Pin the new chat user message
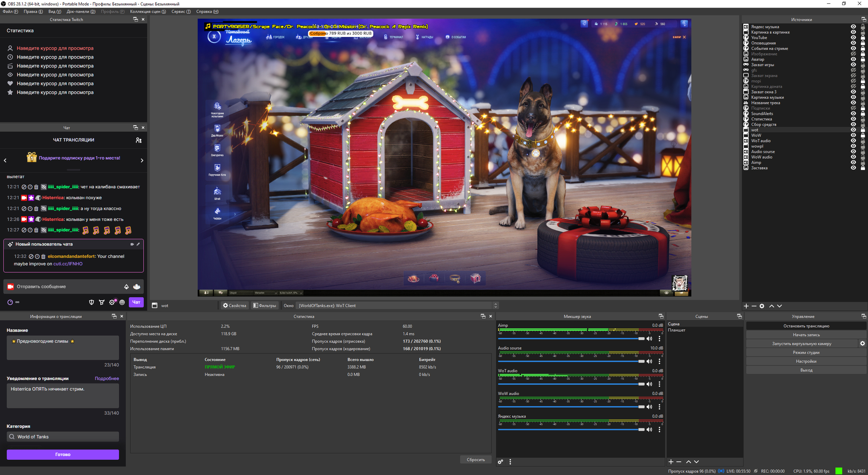This screenshot has height=475, width=868. coord(138,244)
